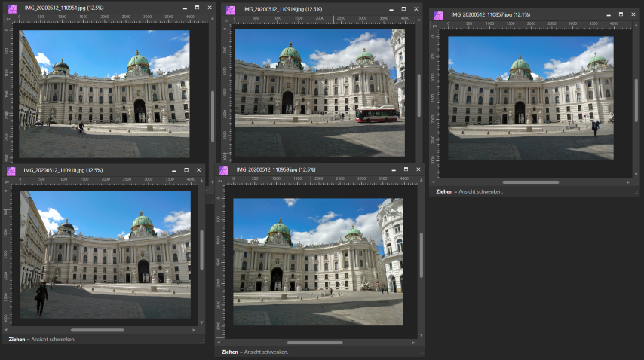Maximize the IMG_20200512_110951.jpg window
The height and width of the screenshot is (360, 644).
(197, 8)
